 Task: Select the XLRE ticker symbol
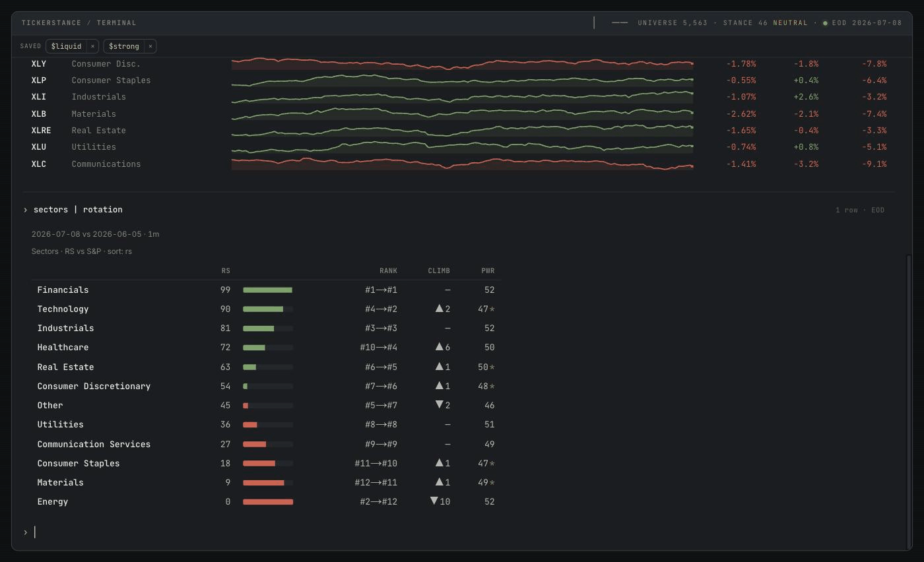click(x=41, y=131)
